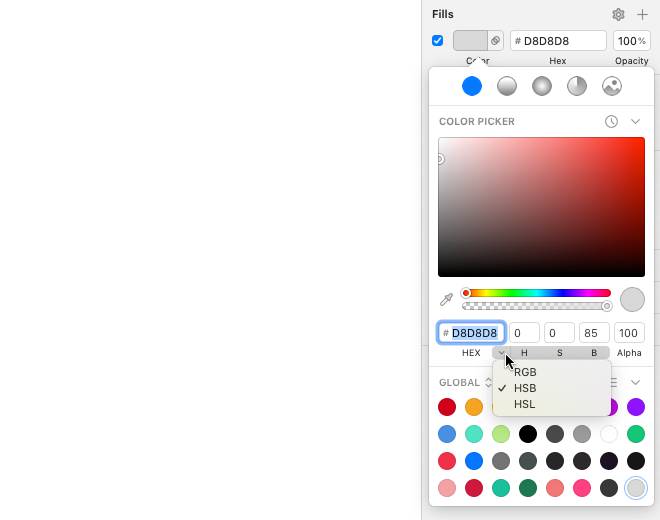
Task: Pick the orange global color swatch
Action: tap(474, 407)
